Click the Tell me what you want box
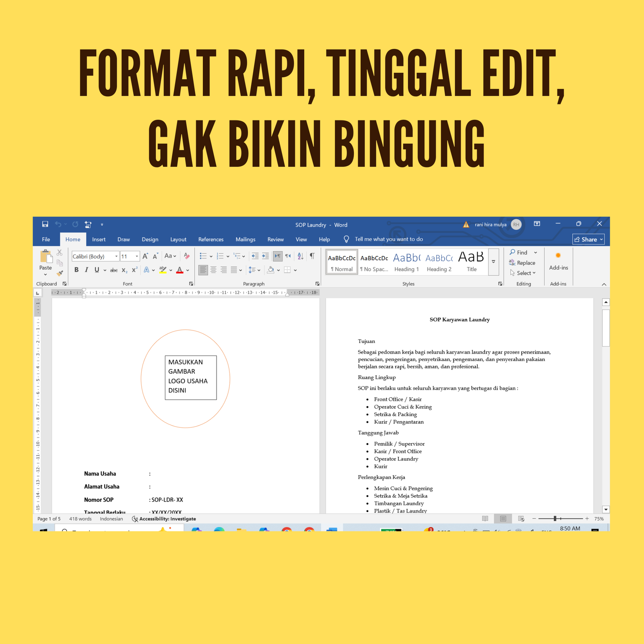Image resolution: width=644 pixels, height=644 pixels. tap(388, 239)
